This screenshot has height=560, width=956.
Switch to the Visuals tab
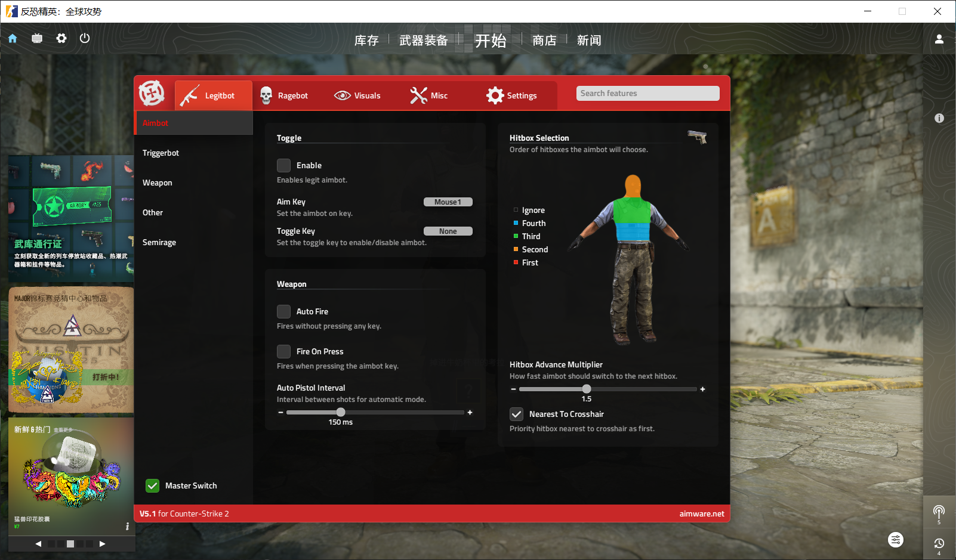[x=357, y=95]
